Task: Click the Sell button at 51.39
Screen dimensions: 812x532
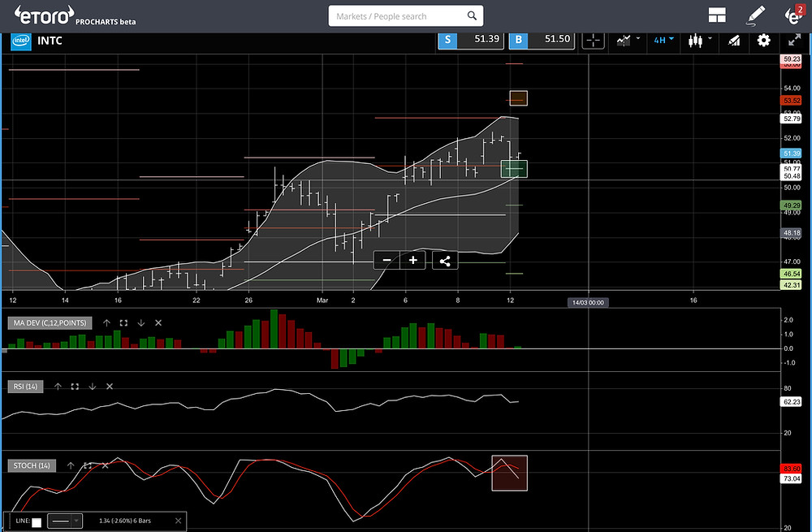Action: 471,39
